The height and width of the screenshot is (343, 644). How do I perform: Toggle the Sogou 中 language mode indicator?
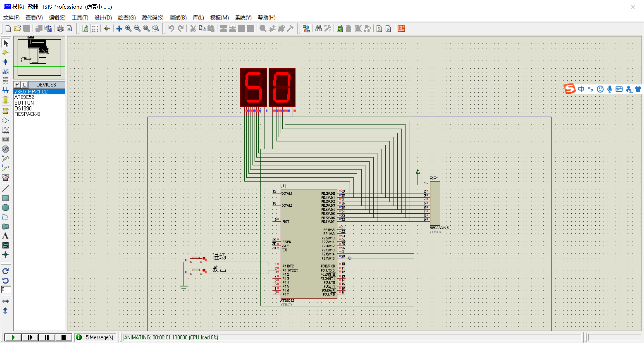point(581,89)
